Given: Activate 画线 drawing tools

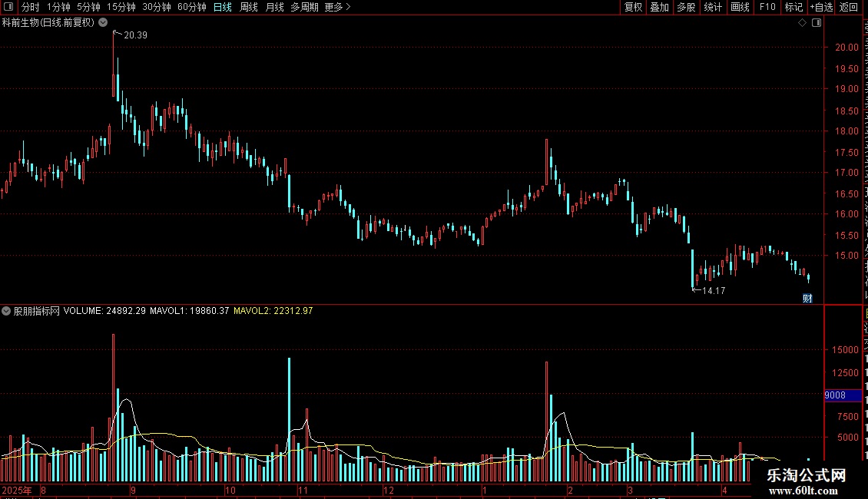Looking at the screenshot, I should point(740,7).
